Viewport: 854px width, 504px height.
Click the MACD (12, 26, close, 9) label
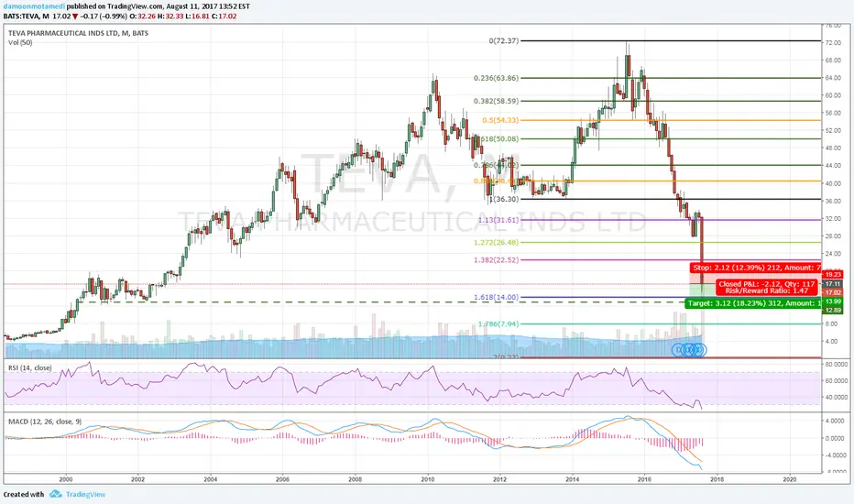[x=45, y=422]
